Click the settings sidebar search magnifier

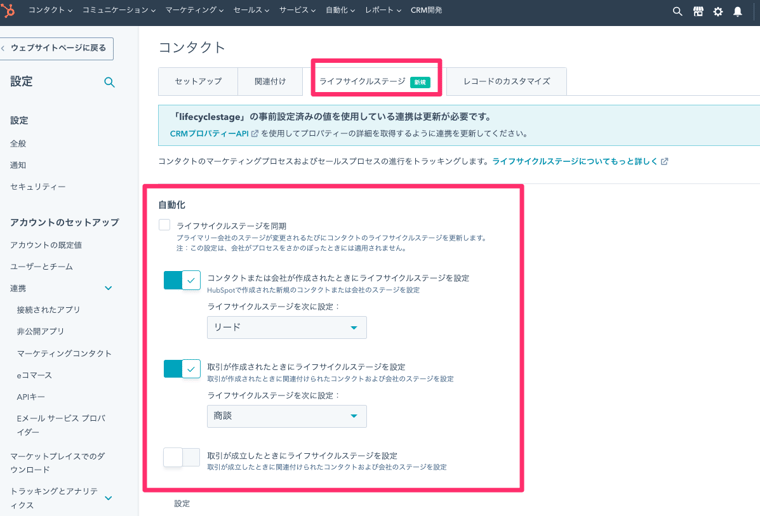(x=110, y=82)
